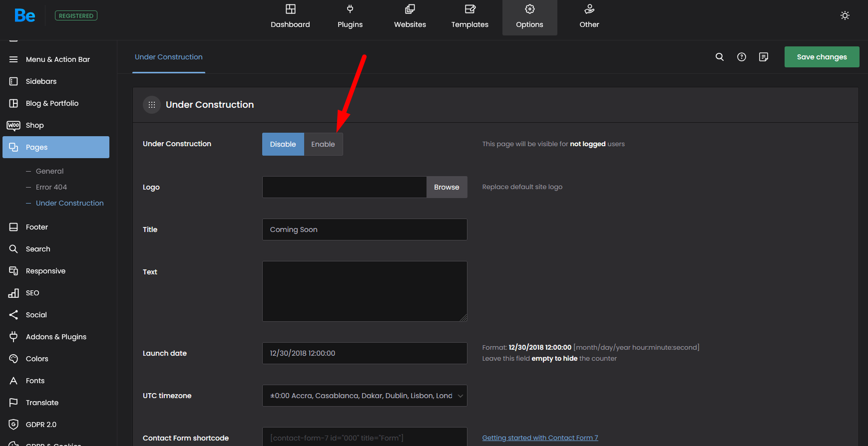Open the help question mark icon
The image size is (868, 446).
point(742,57)
